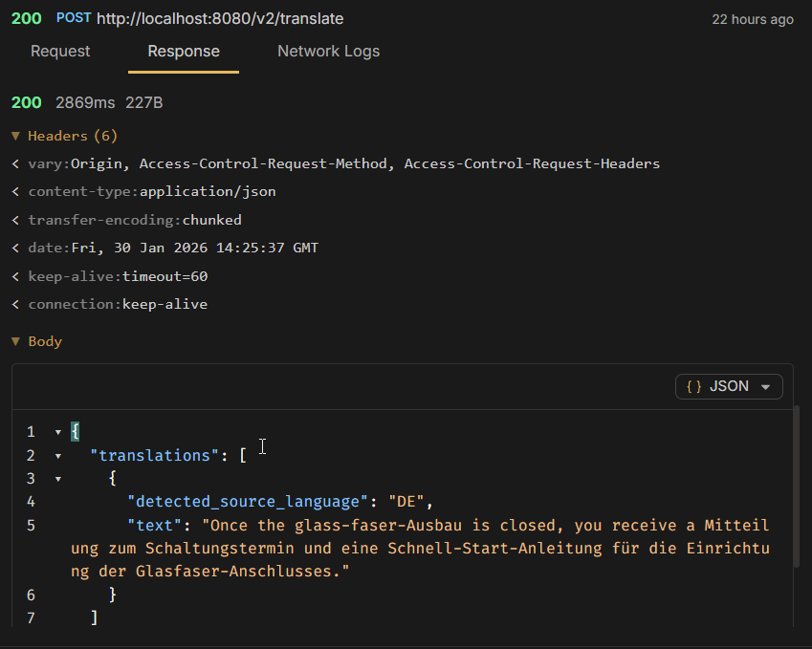
Task: Click the curly braces icon beside JSON
Action: [694, 386]
